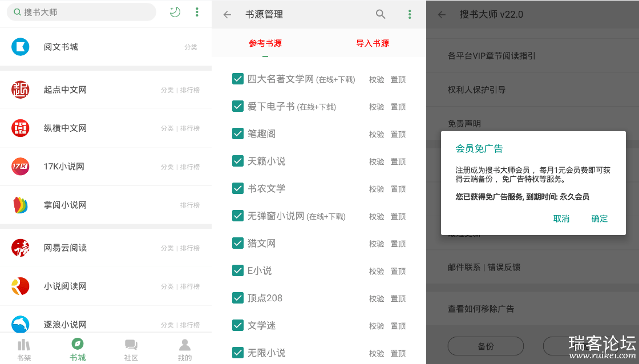Pin 顶点208 with 置顶
639x364 pixels.
[x=398, y=298]
